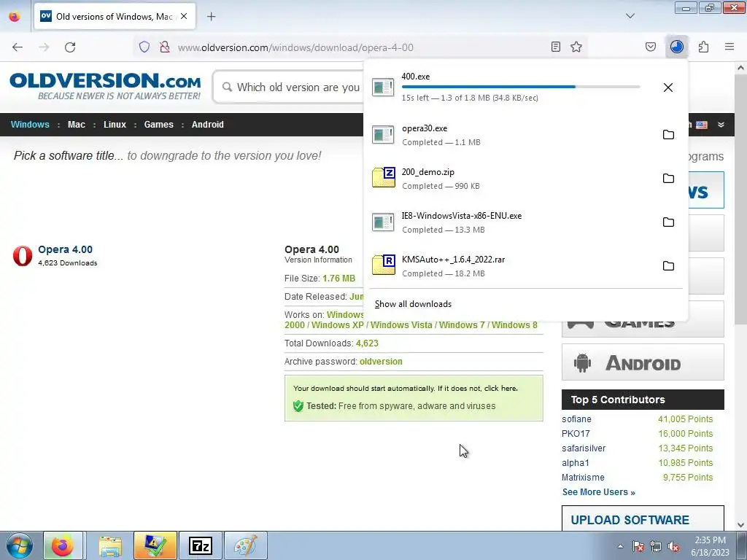The height and width of the screenshot is (560, 747).
Task: Open the Windows Start button
Action: (x=20, y=545)
